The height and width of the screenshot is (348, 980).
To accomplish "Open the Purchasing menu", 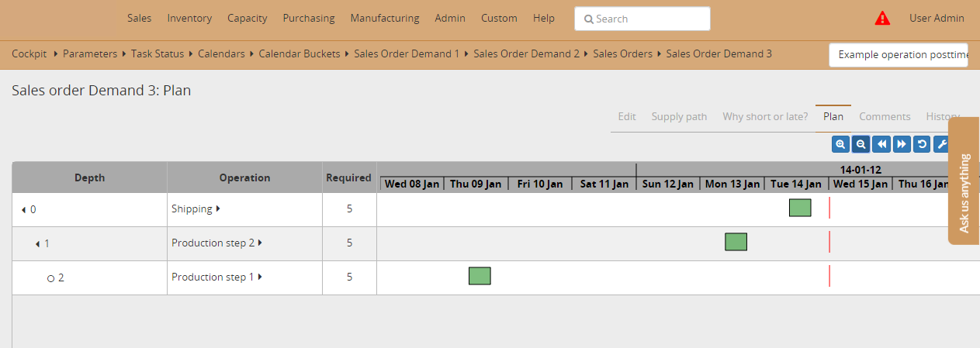I will 309,18.
